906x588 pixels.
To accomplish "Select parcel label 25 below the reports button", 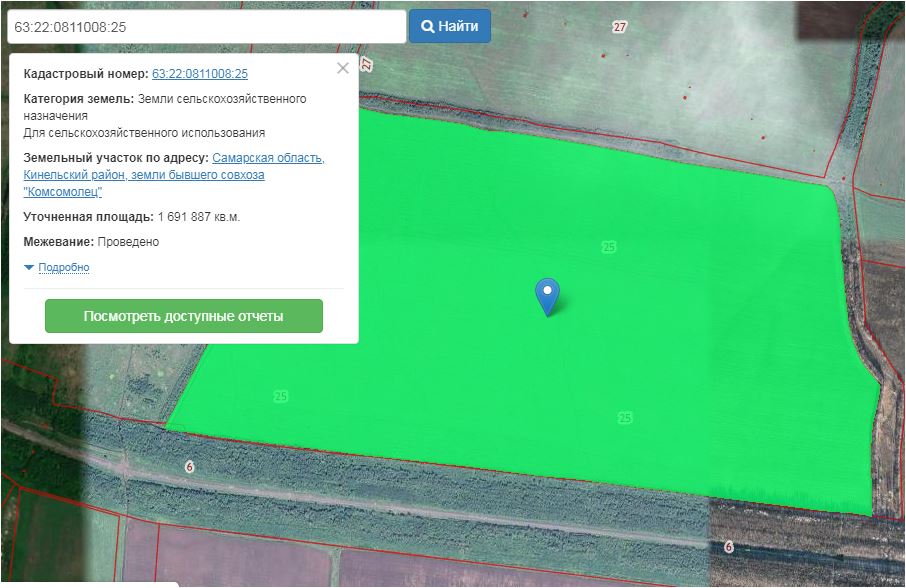I will point(280,397).
